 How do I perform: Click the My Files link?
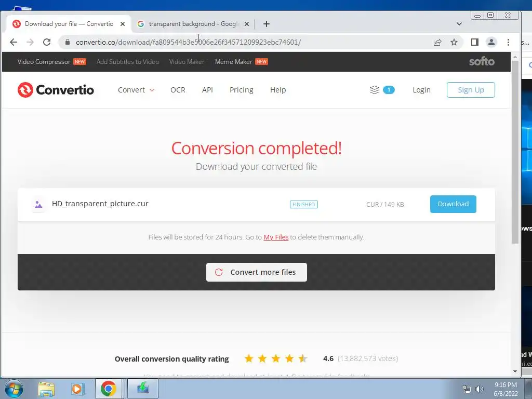point(276,237)
